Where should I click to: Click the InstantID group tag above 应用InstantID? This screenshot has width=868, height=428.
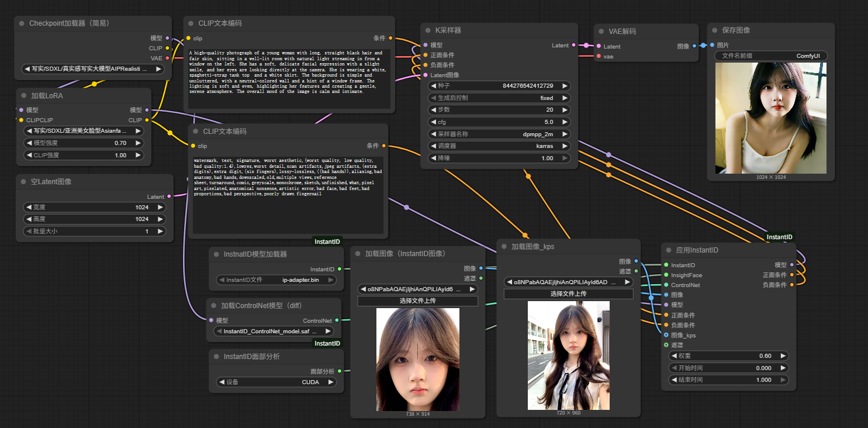(x=780, y=237)
